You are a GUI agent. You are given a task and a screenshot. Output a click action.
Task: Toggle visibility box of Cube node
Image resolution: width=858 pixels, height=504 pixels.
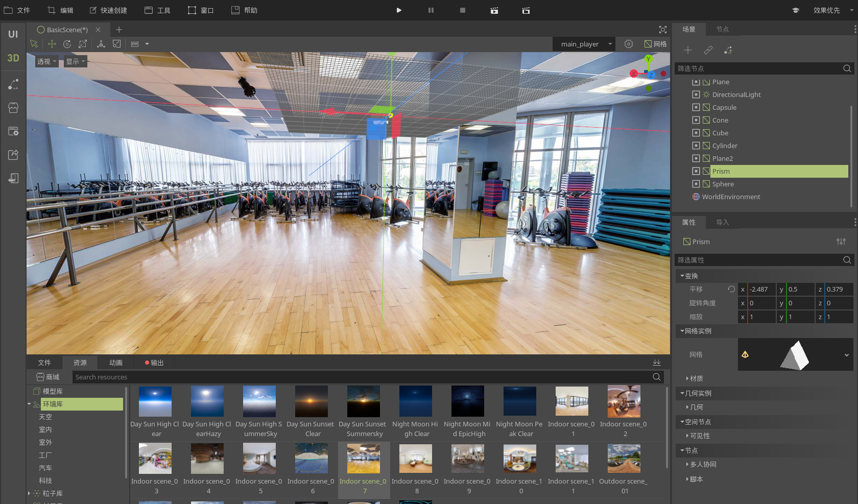(696, 133)
